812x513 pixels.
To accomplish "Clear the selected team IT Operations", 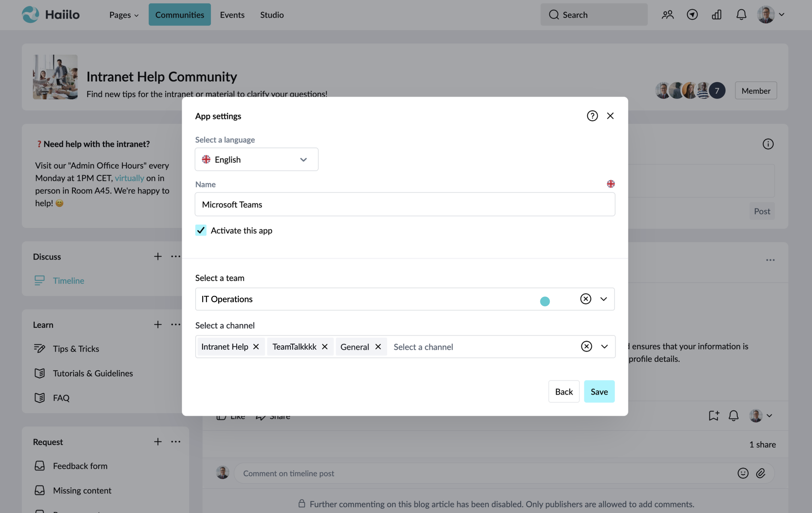I will pos(586,299).
